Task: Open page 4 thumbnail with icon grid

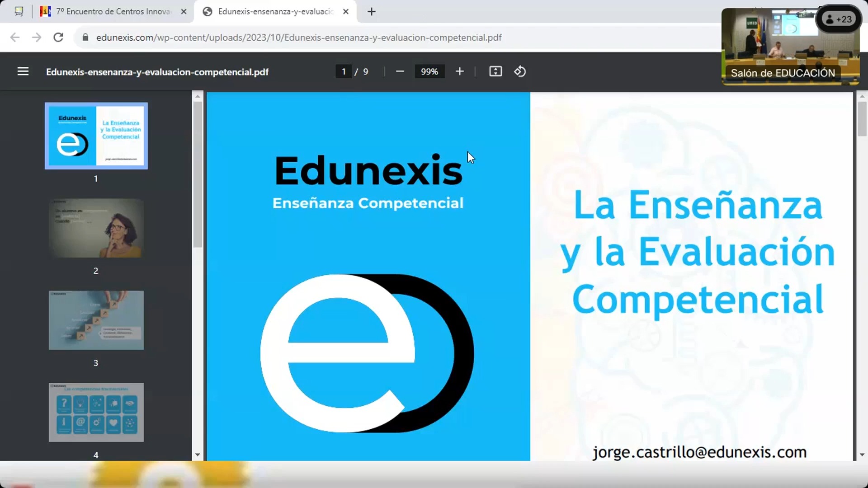Action: (96, 413)
